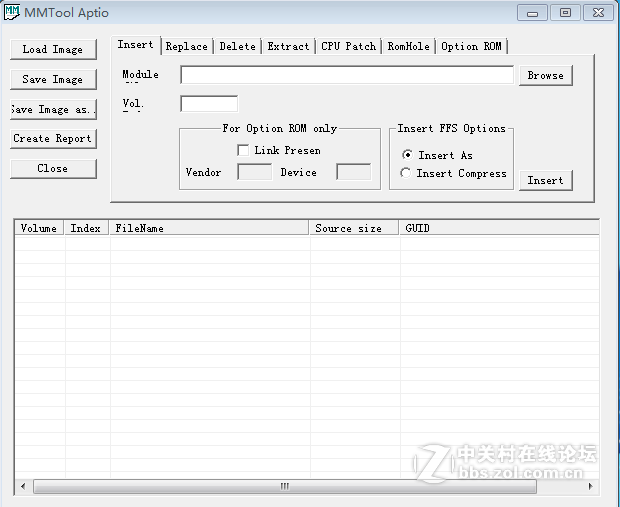Sort by the GUID column header
Screen dimensions: 620x507
pos(499,228)
